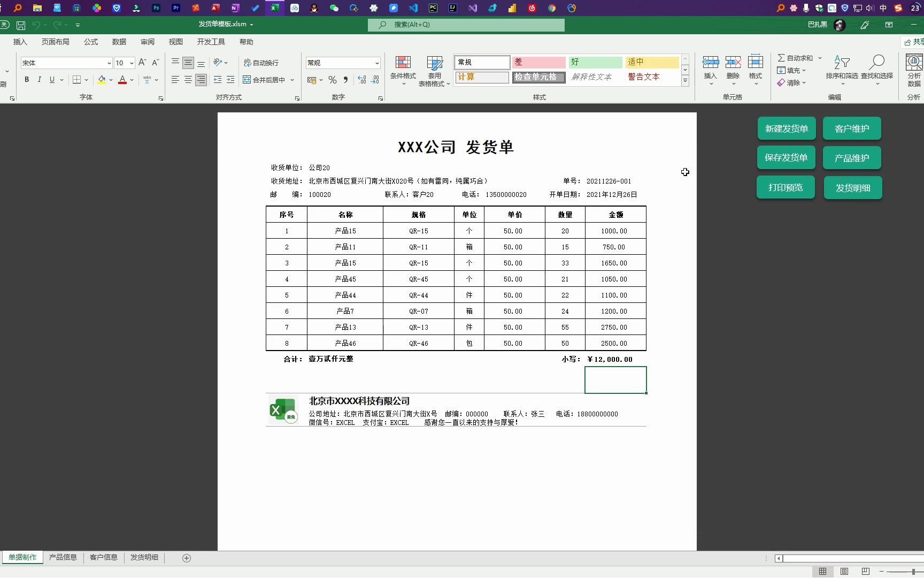Toggle Bold formatting
This screenshot has width=924, height=578.
point(26,80)
